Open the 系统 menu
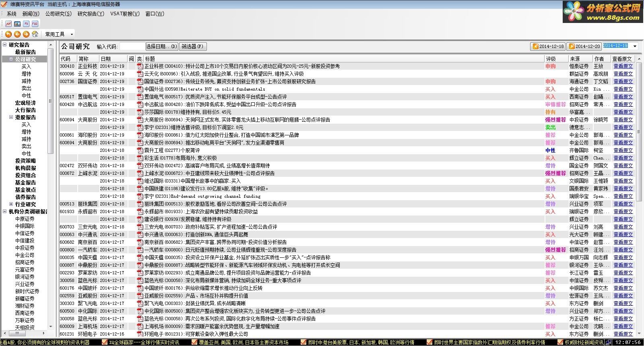Viewport: 644px width, 346px height. pos(12,14)
